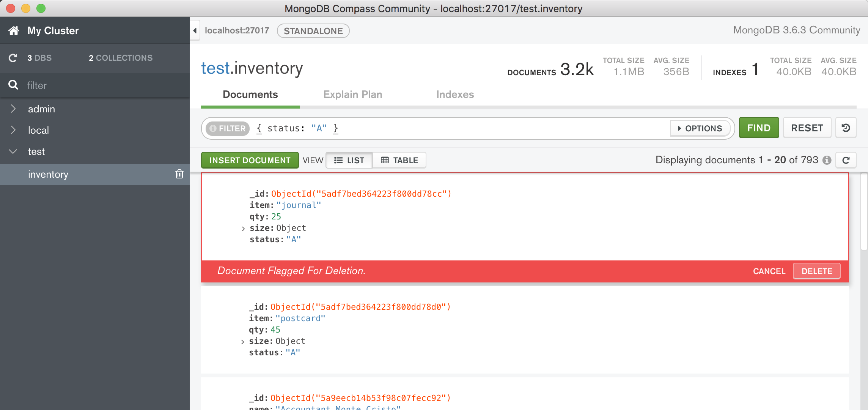Switch document view to TABLE

(399, 160)
